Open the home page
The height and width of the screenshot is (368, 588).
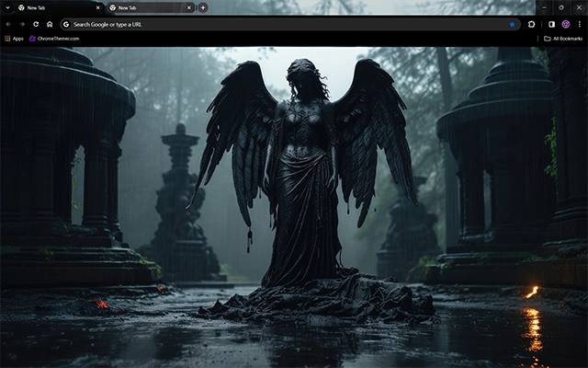tap(50, 25)
